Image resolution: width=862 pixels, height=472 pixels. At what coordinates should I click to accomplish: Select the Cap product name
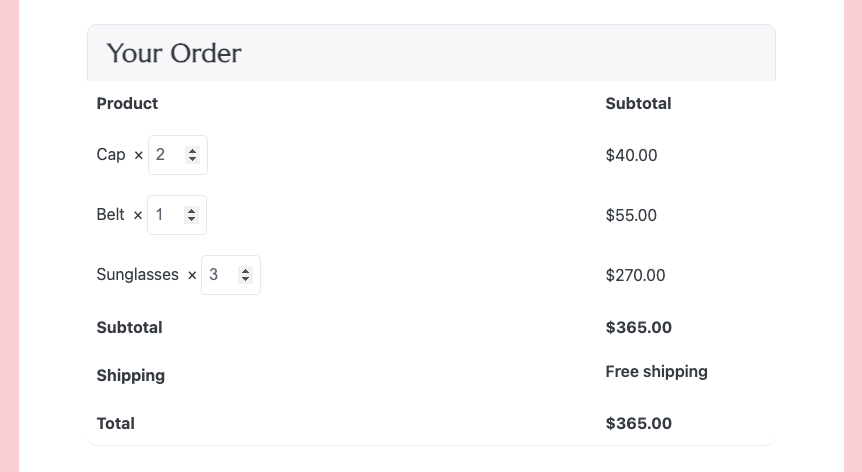[x=111, y=155]
